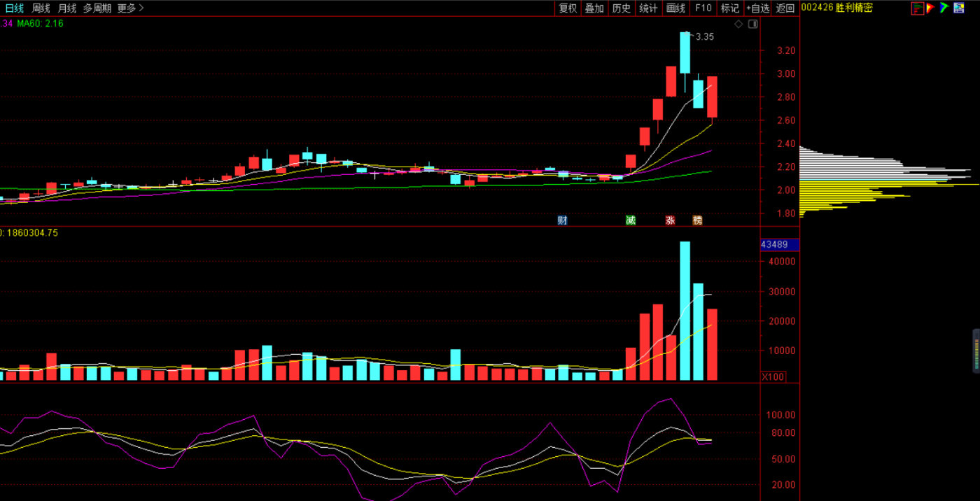Toggle the side panel icon beside the diamond
Image resolution: width=980 pixels, height=501 pixels.
(x=752, y=24)
